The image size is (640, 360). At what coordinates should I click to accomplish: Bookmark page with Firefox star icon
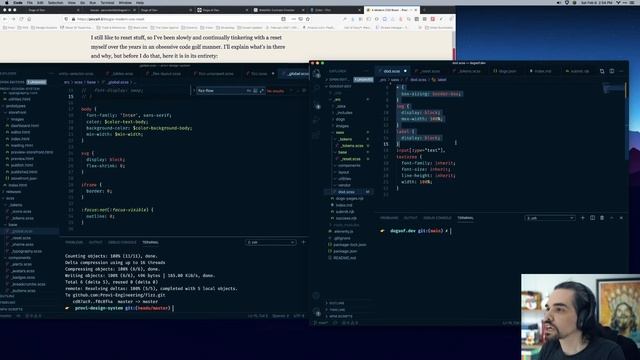point(308,19)
